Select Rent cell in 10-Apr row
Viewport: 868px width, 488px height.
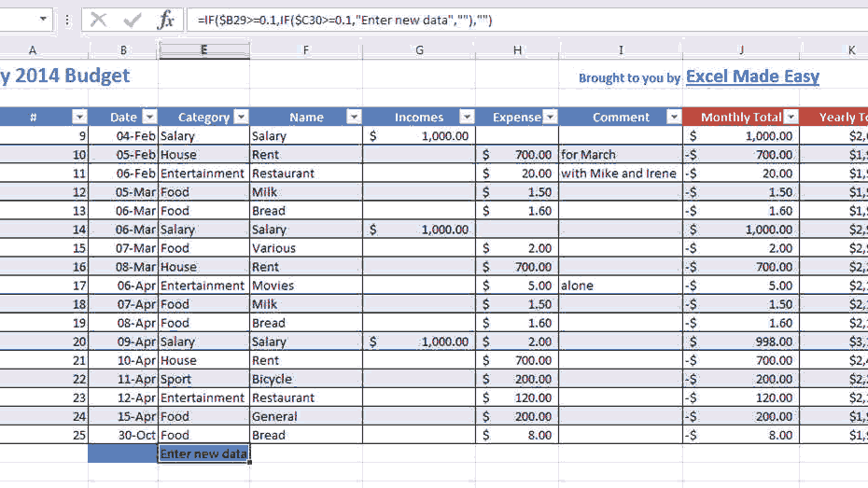[306, 360]
